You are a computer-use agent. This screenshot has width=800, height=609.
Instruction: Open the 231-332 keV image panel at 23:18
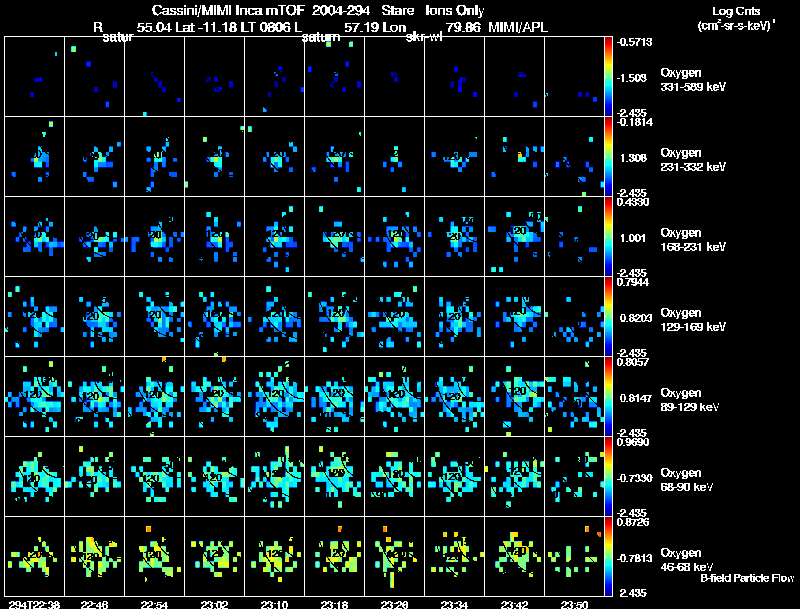pos(335,157)
